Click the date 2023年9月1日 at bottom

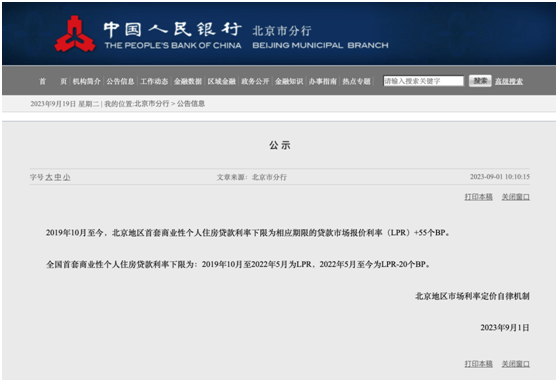pos(505,328)
